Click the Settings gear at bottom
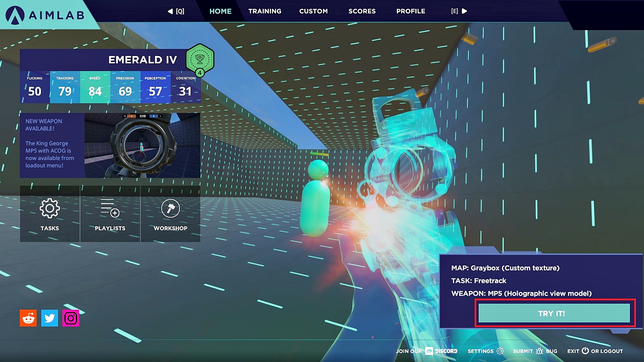 [x=500, y=351]
